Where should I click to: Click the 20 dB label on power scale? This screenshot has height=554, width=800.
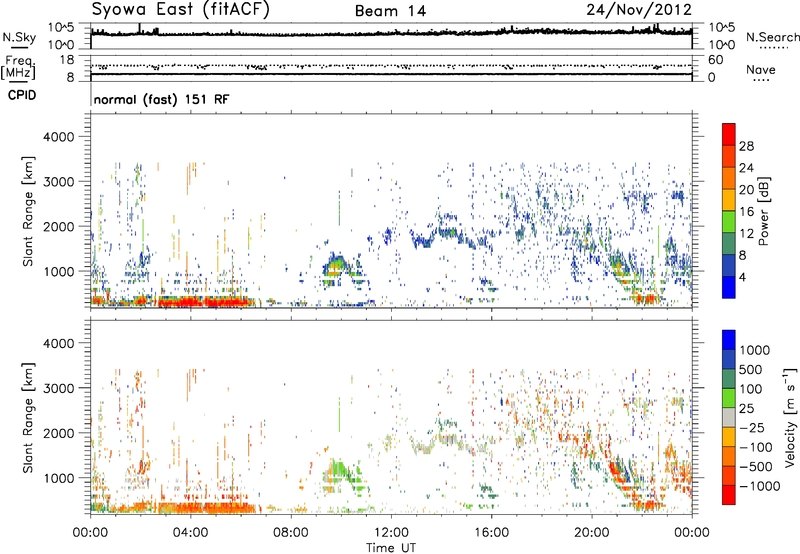click(x=746, y=190)
